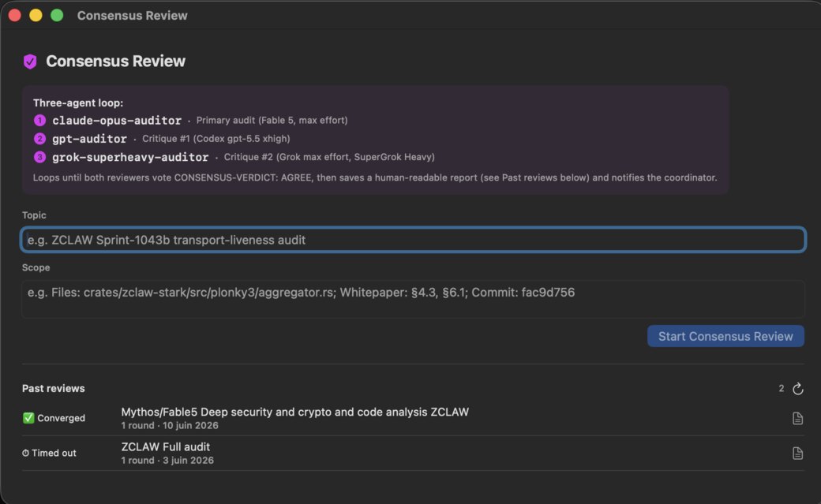Select the Mythos/Fable5 Deep security review row
The image size is (821, 504).
click(413, 418)
